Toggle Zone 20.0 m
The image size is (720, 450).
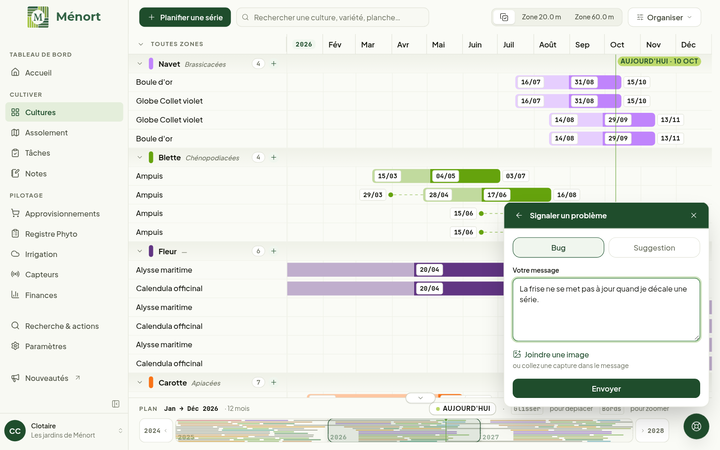pyautogui.click(x=541, y=17)
